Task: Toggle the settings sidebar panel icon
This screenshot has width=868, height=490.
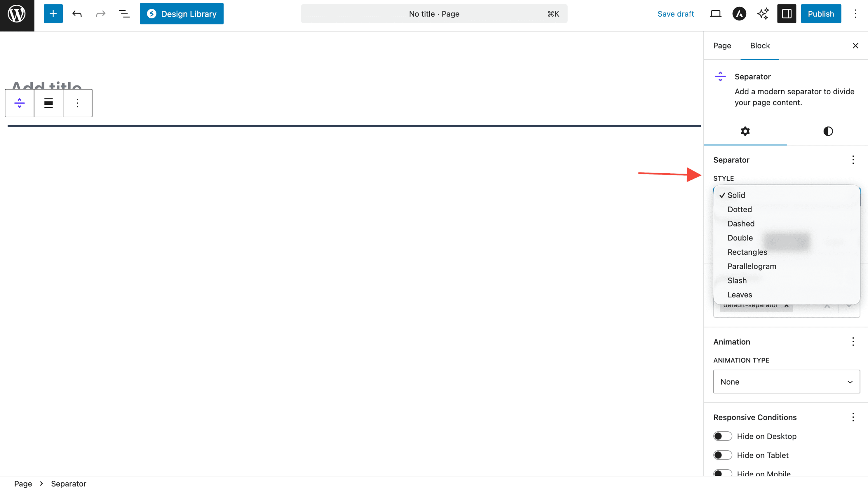Action: coord(787,14)
